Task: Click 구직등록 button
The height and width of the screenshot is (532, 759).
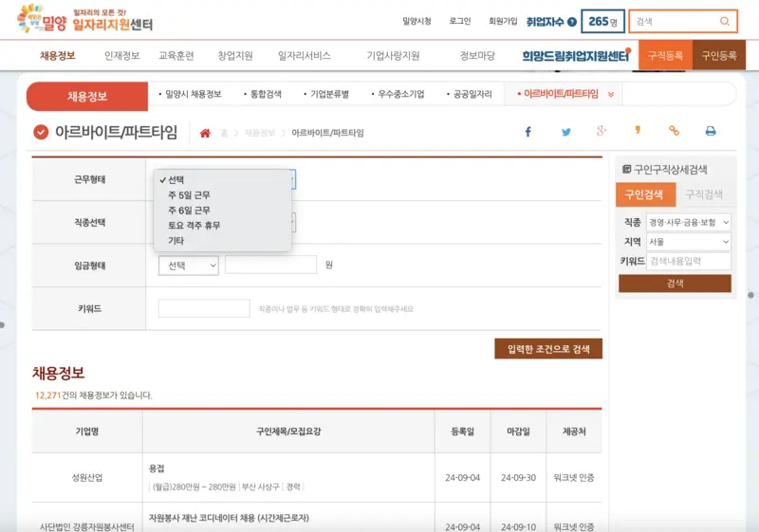Action: 666,55
